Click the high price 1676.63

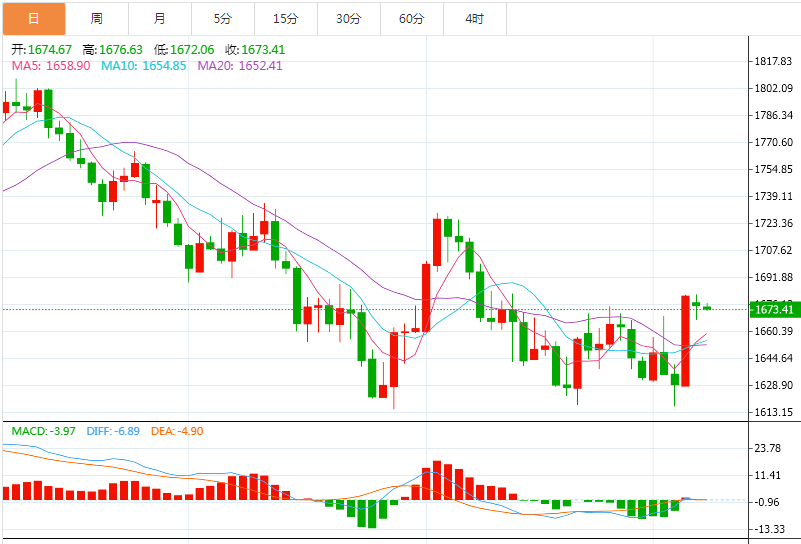tap(121, 50)
